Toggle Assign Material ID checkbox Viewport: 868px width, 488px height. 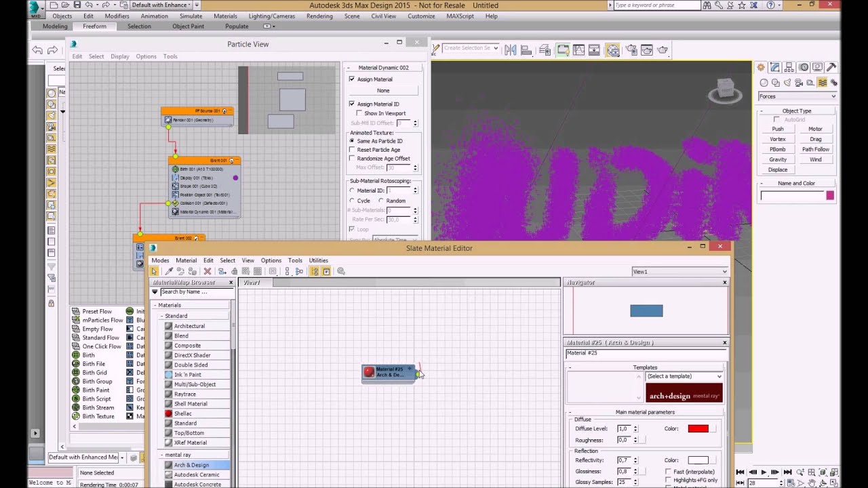[x=351, y=104]
